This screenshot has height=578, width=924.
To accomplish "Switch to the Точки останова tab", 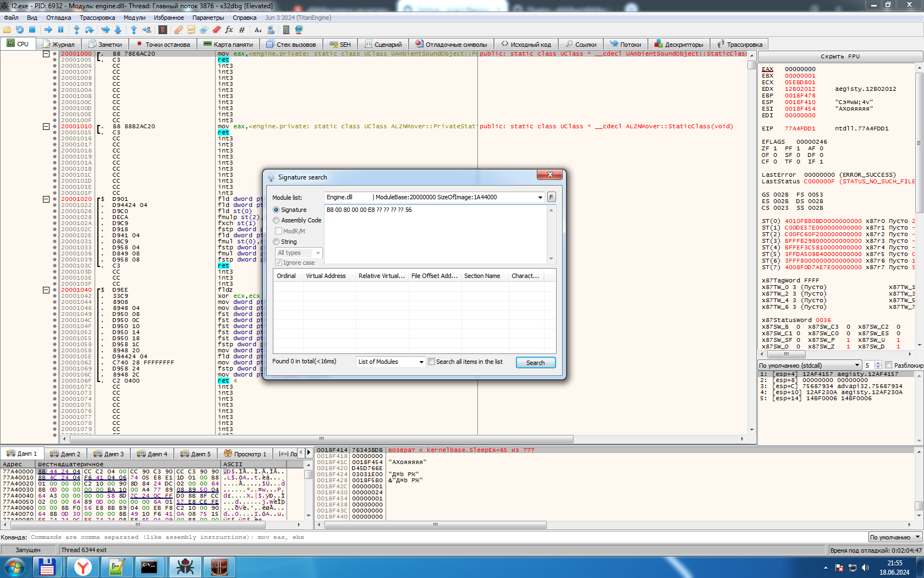I will 163,45.
